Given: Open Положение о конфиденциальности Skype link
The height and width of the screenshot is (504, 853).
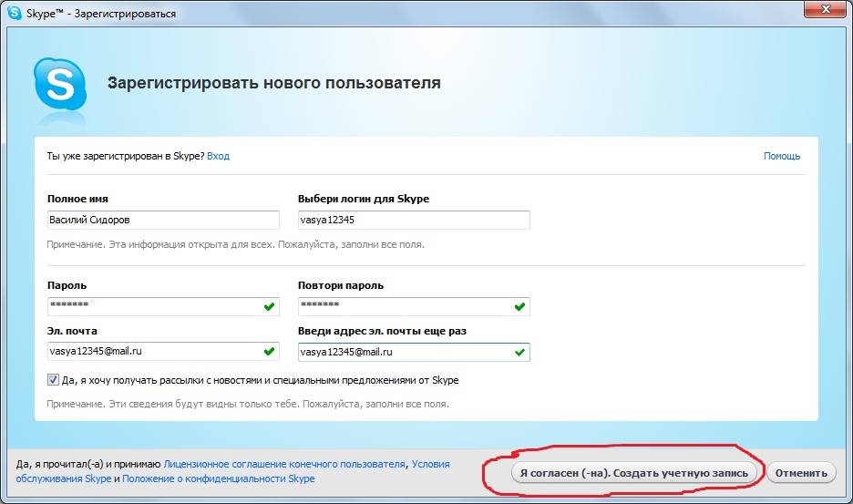Looking at the screenshot, I should point(218,478).
